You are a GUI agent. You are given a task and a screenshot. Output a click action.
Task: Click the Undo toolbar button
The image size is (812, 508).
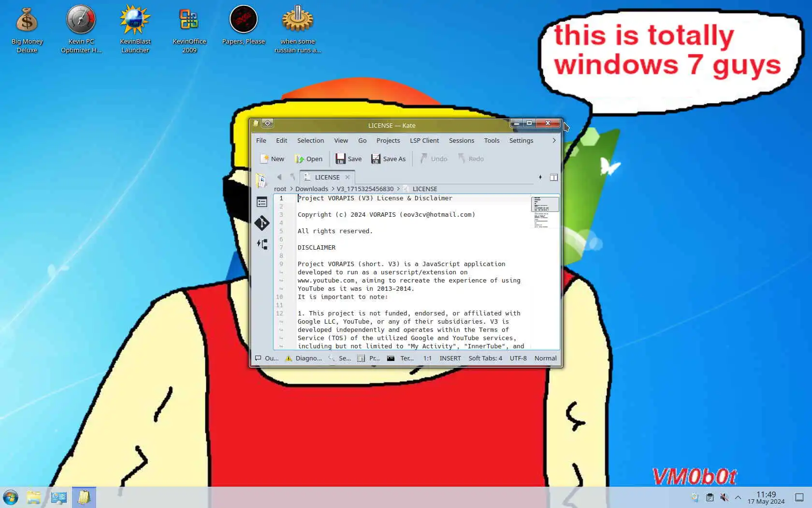click(x=434, y=159)
